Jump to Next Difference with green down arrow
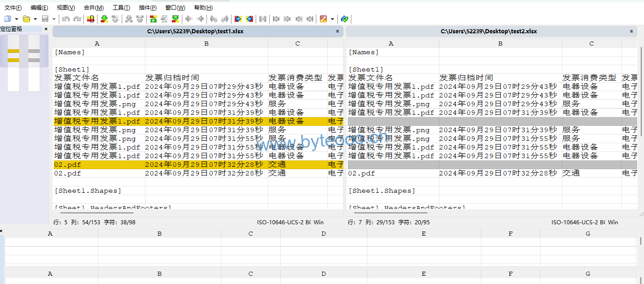The height and width of the screenshot is (284, 644). [104, 19]
